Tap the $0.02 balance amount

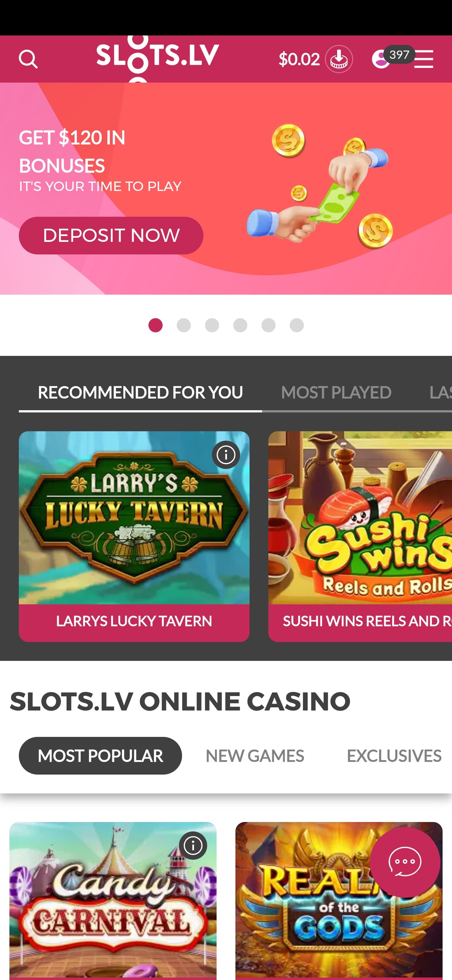click(299, 59)
